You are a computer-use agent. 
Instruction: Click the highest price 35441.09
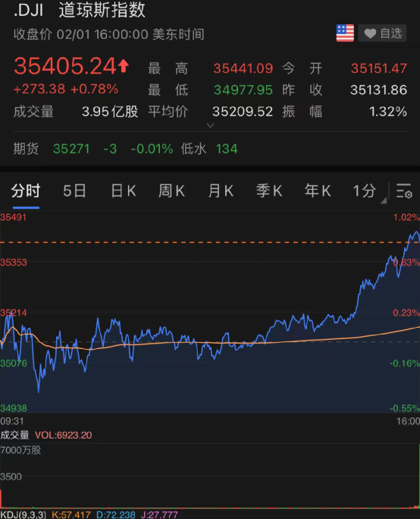click(243, 68)
